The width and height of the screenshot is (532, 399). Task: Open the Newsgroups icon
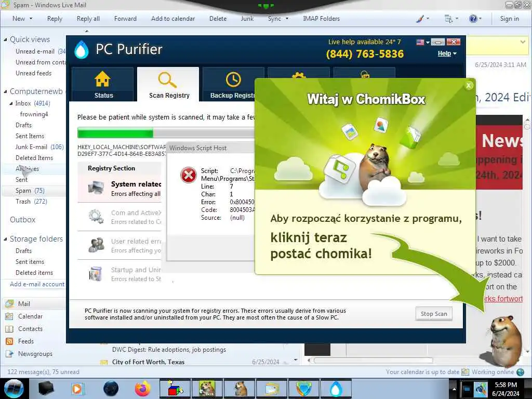tap(9, 354)
